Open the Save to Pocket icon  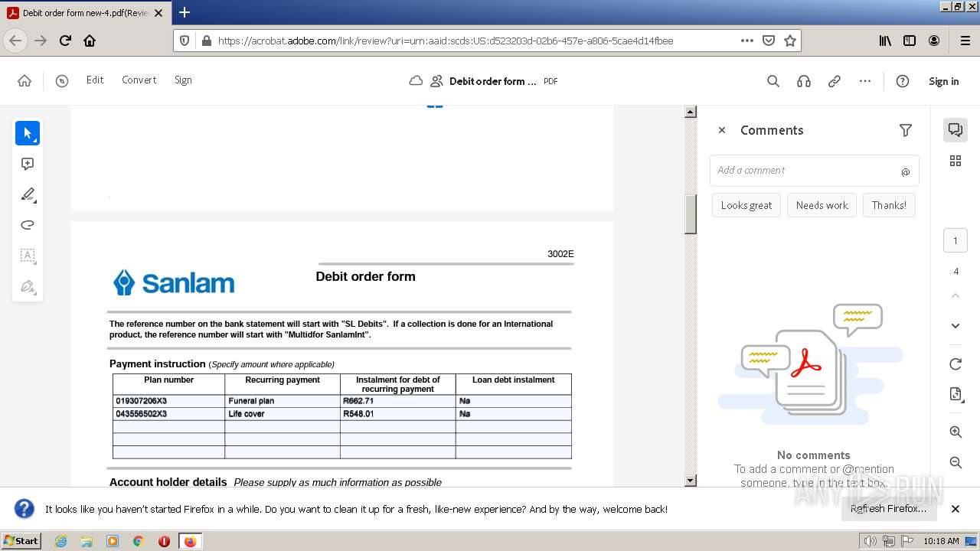(x=769, y=41)
